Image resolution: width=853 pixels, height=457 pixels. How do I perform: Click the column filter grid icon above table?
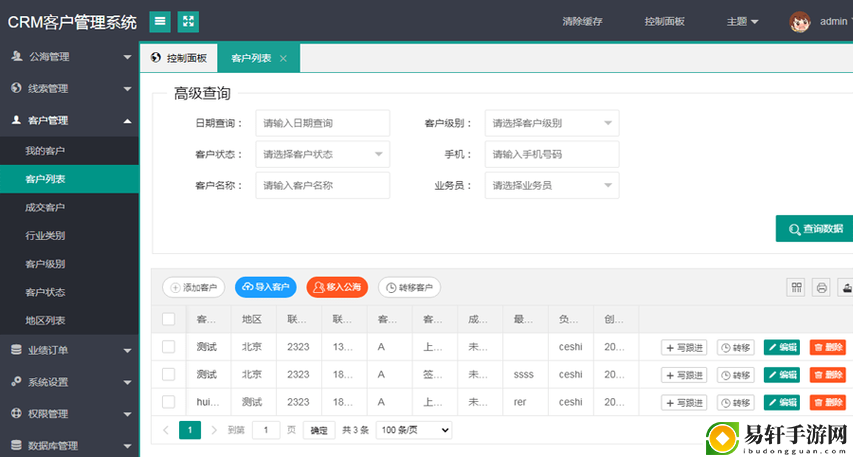click(x=796, y=287)
